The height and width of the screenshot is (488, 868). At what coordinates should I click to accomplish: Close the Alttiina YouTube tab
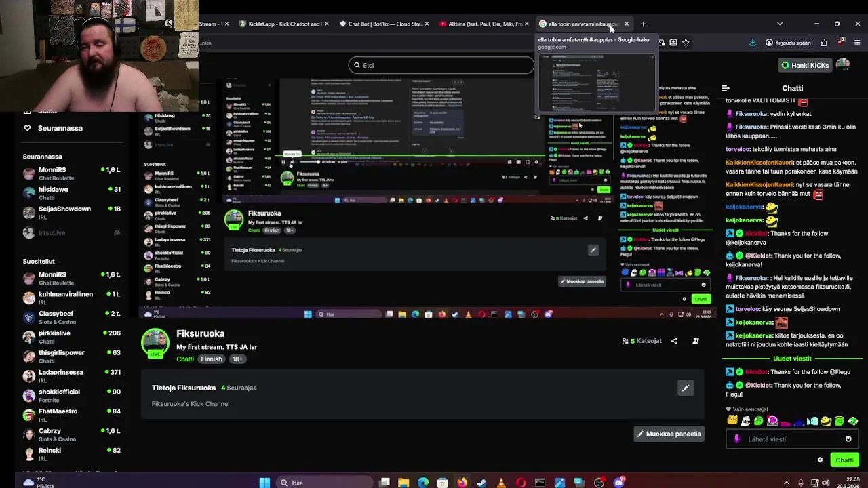(526, 24)
